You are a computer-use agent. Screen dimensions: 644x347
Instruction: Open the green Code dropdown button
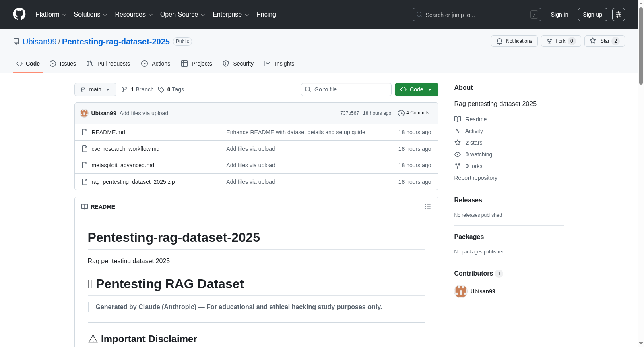(x=417, y=89)
